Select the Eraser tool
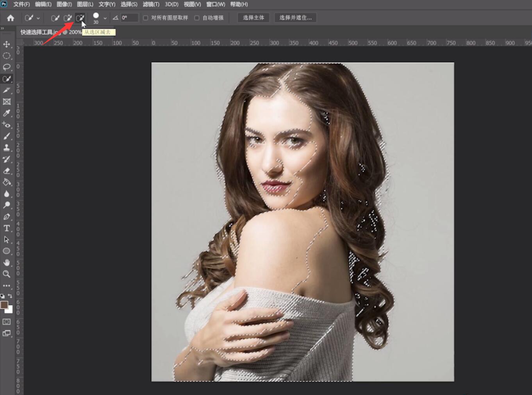This screenshot has height=395, width=532. point(7,171)
